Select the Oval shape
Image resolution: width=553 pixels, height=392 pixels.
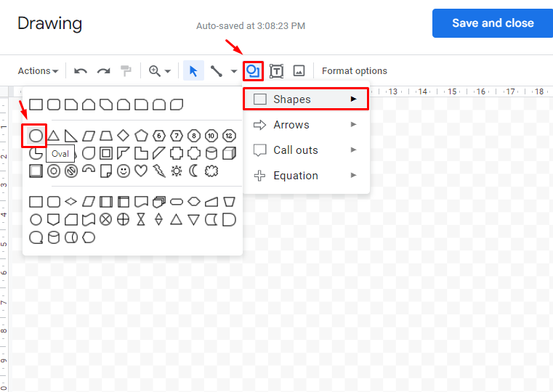click(36, 136)
